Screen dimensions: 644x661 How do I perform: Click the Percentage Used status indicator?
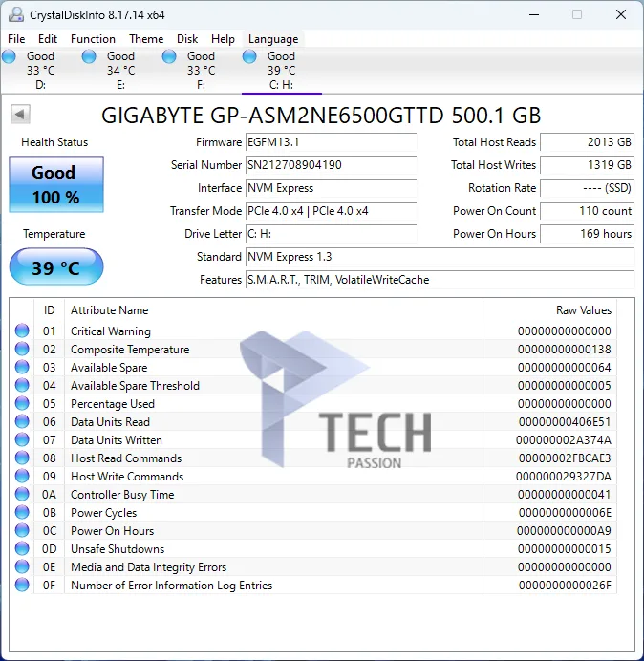(22, 403)
